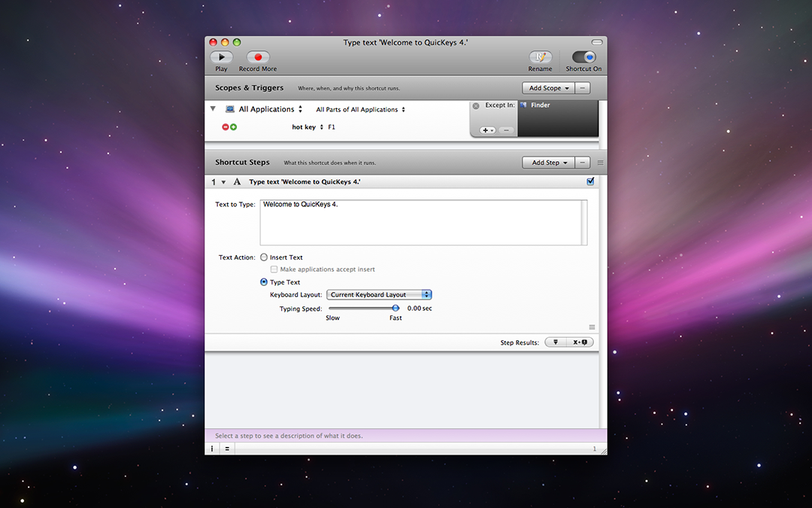Viewport: 812px width, 508px height.
Task: Open the All Applications popup menu
Action: (x=271, y=109)
